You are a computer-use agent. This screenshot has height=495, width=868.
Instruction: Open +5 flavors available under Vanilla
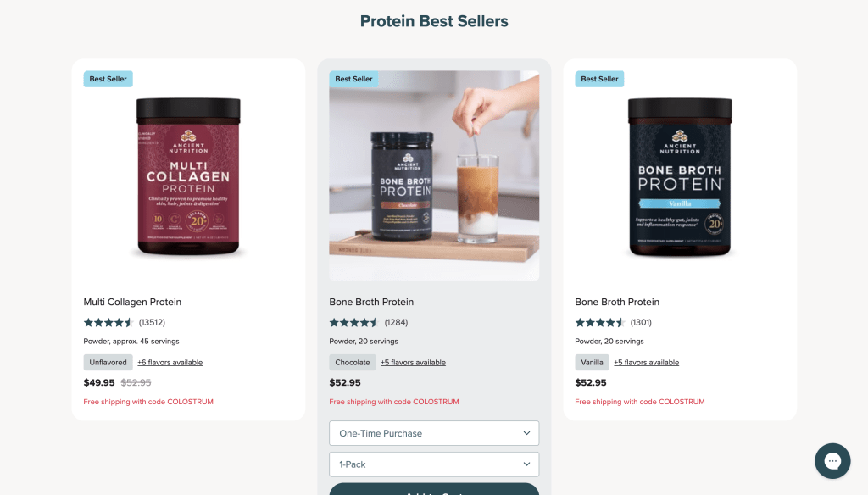coord(646,362)
